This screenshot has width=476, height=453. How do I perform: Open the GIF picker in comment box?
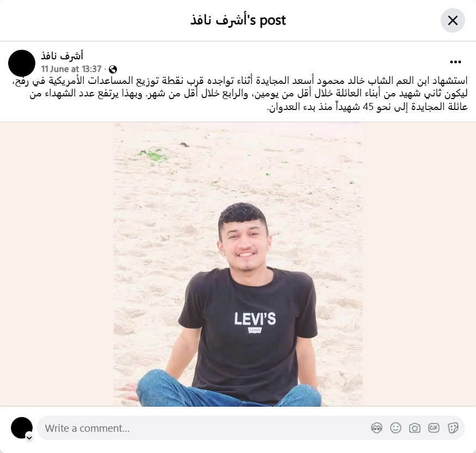click(434, 428)
